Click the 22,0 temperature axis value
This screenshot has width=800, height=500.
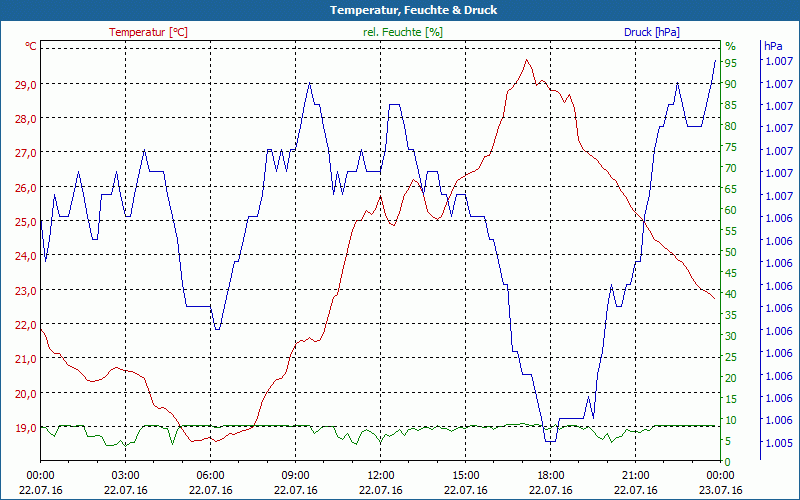click(26, 325)
